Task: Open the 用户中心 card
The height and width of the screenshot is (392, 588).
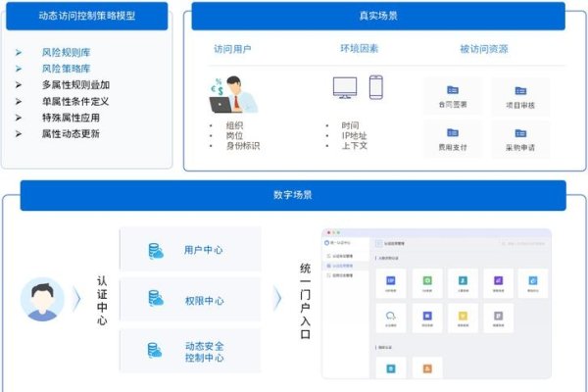Action: 190,249
